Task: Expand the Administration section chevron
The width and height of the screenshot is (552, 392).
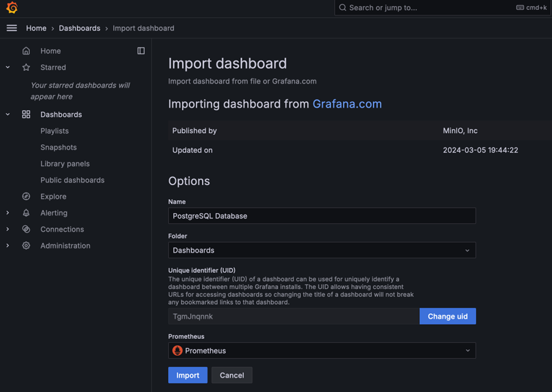Action: pyautogui.click(x=8, y=245)
